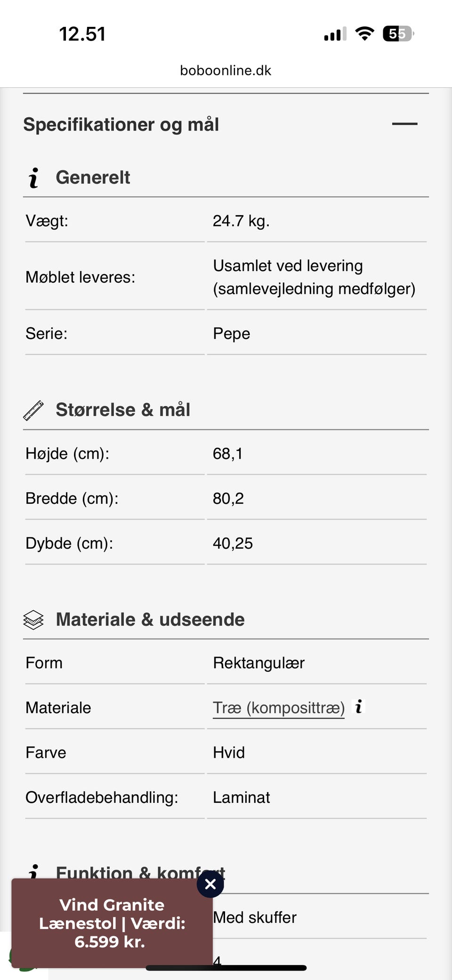Open the Vind Granite Lænestol contest banner
Image resolution: width=452 pixels, height=980 pixels.
112,923
